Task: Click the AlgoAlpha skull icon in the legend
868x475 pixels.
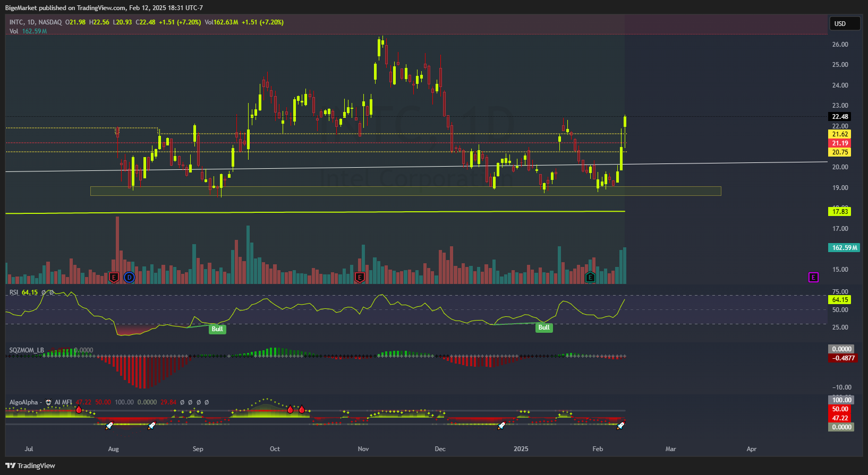Action: 48,402
